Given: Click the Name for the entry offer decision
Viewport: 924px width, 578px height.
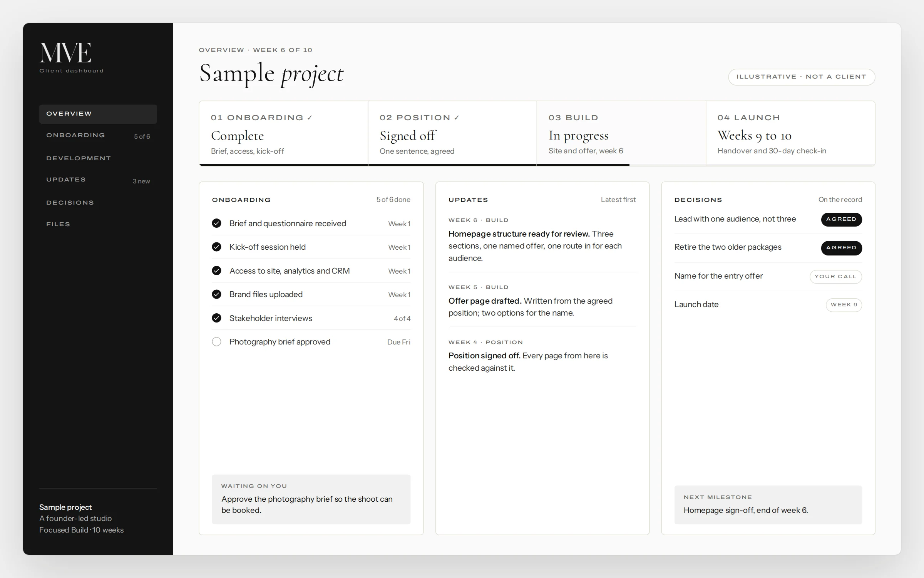Looking at the screenshot, I should click(718, 276).
